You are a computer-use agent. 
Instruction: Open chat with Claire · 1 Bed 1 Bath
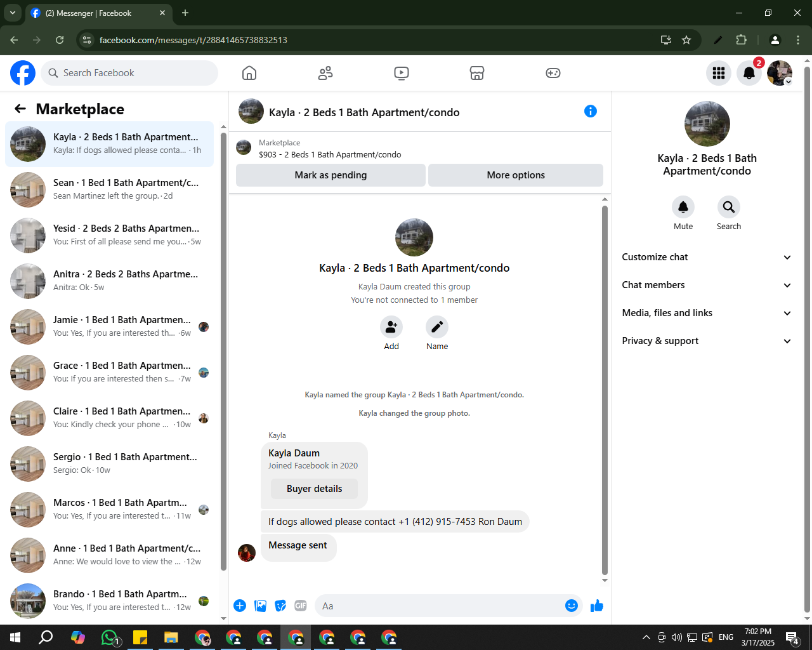point(109,418)
